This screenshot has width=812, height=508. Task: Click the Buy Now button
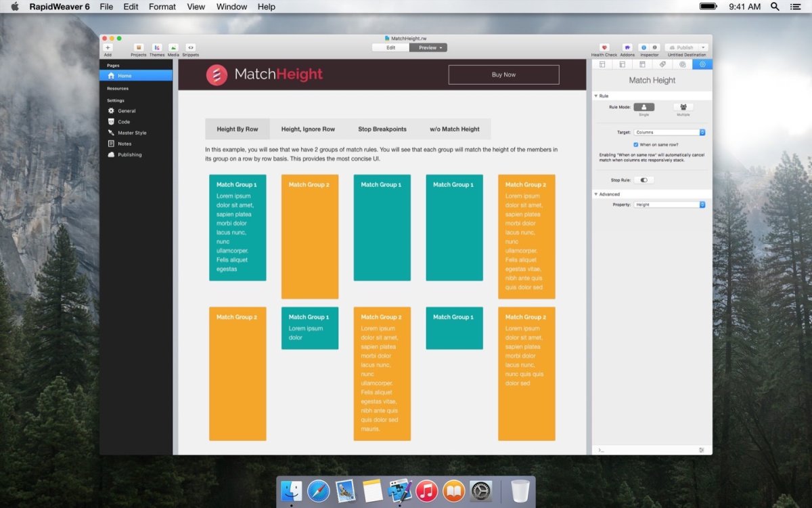[503, 75]
